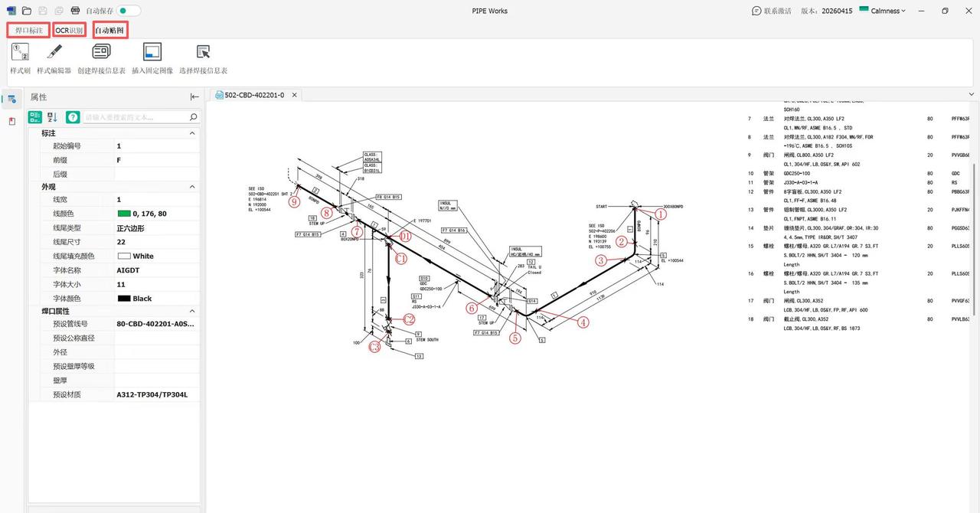This screenshot has width=980, height=513.
Task: Select the 线尾类型 正六边形 value
Action: [x=157, y=228]
